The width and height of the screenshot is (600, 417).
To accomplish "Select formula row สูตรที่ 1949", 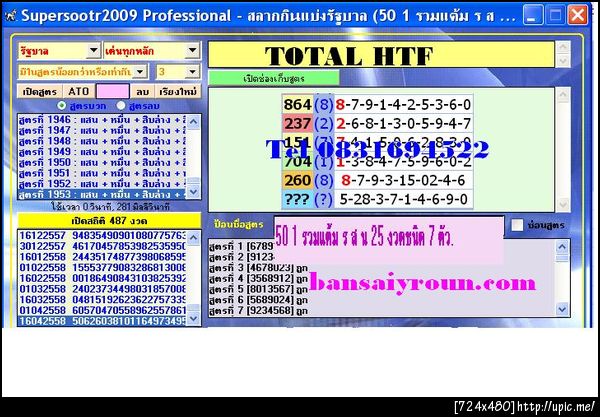I will pos(102,152).
